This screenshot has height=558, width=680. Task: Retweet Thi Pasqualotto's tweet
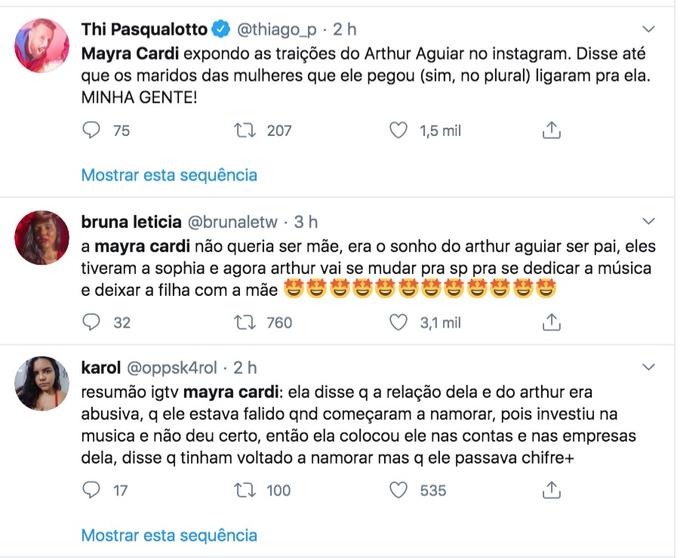point(245,130)
